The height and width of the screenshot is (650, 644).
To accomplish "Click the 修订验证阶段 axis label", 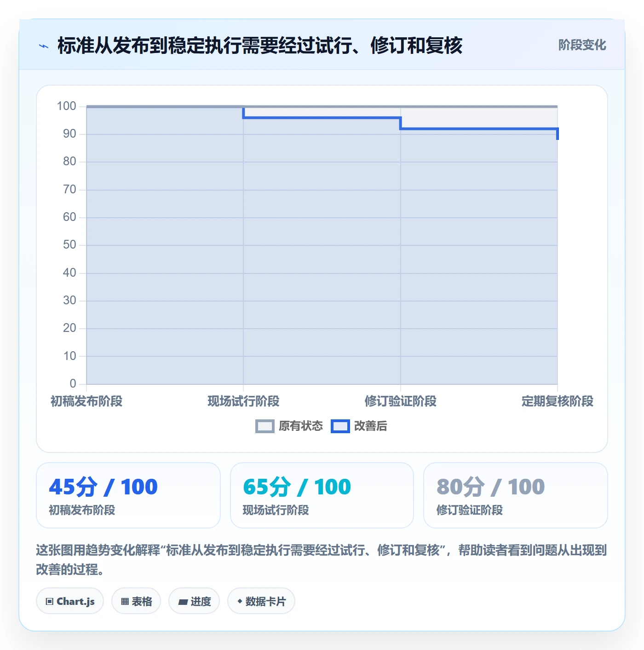I will (401, 401).
